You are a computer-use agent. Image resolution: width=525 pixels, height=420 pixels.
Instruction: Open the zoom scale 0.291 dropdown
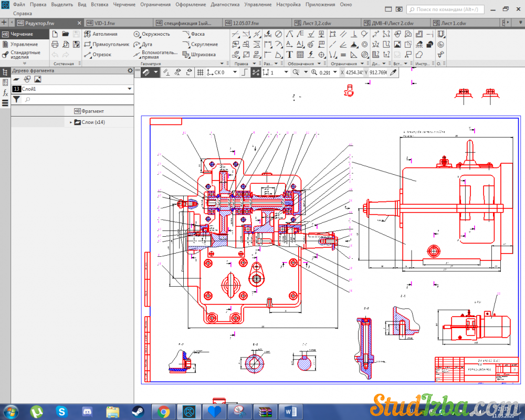[335, 72]
